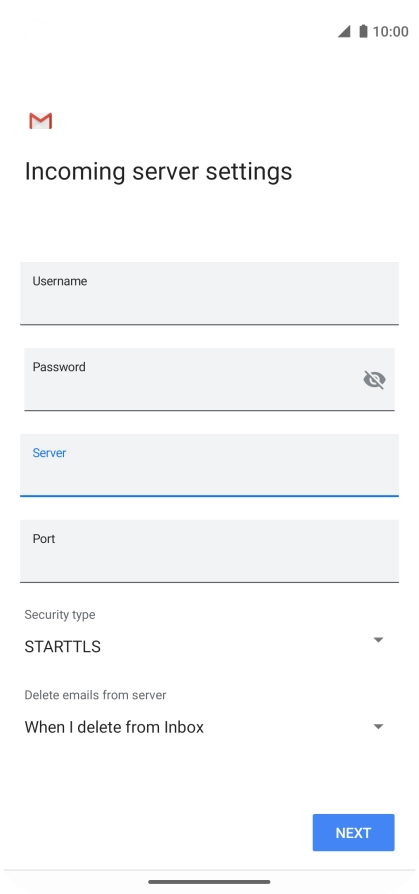Tap the Gmail logo icon
419x894 pixels.
[40, 121]
